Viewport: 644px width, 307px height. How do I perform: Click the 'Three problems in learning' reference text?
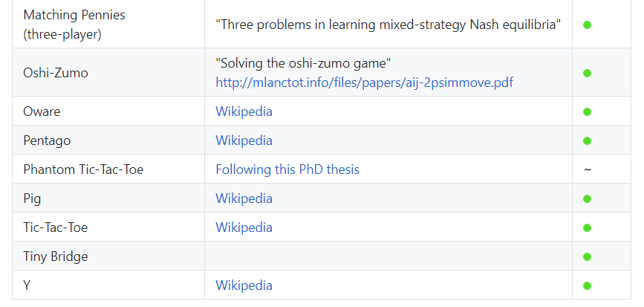(x=388, y=25)
